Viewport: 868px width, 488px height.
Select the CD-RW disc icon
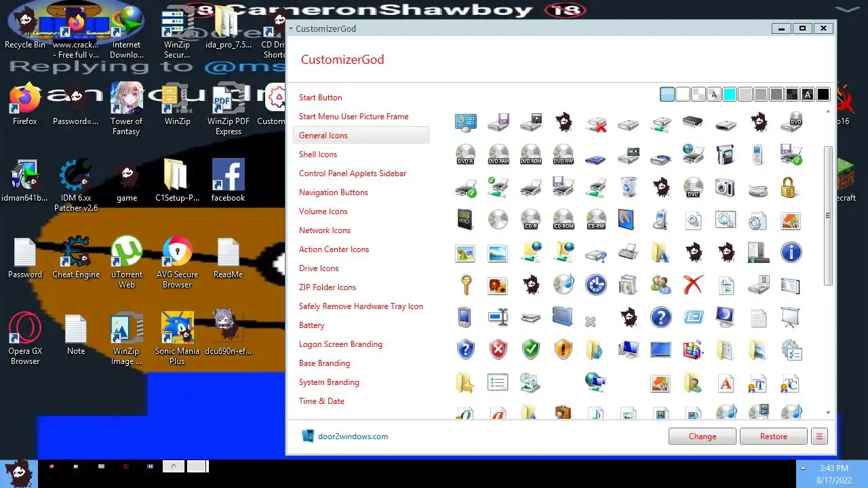596,220
